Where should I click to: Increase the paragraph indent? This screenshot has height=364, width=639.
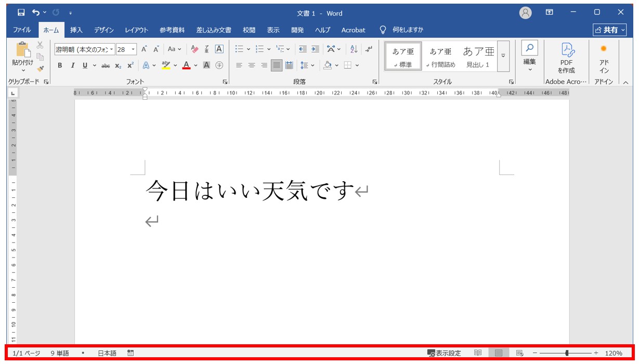point(315,49)
